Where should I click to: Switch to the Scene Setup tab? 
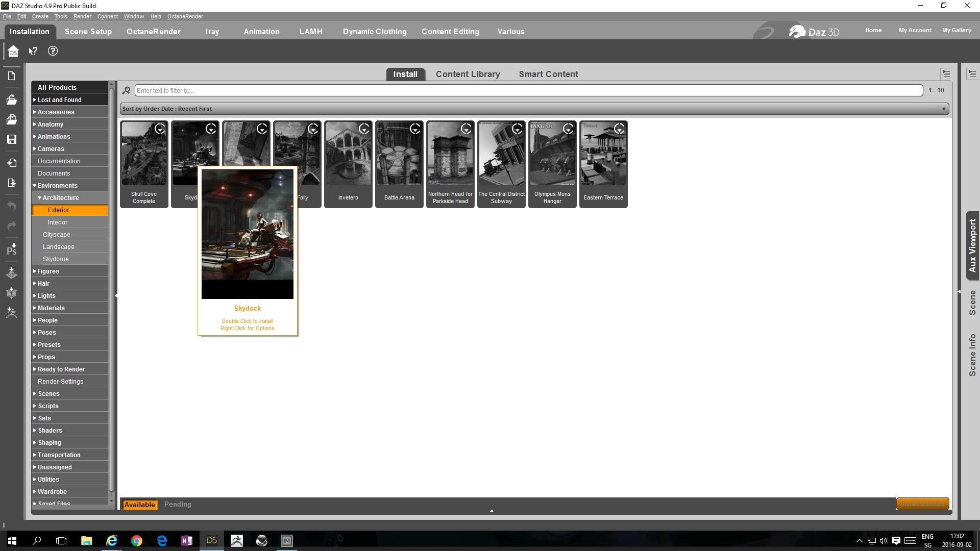88,32
